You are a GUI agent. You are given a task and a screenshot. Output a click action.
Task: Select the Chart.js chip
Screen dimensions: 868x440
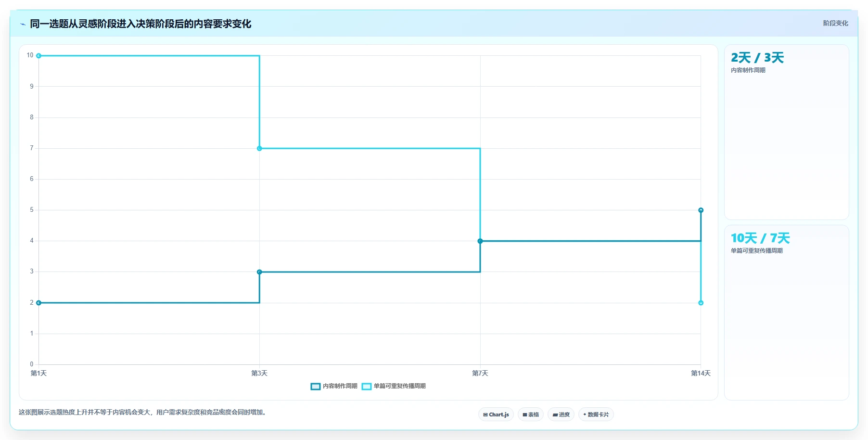click(x=496, y=414)
